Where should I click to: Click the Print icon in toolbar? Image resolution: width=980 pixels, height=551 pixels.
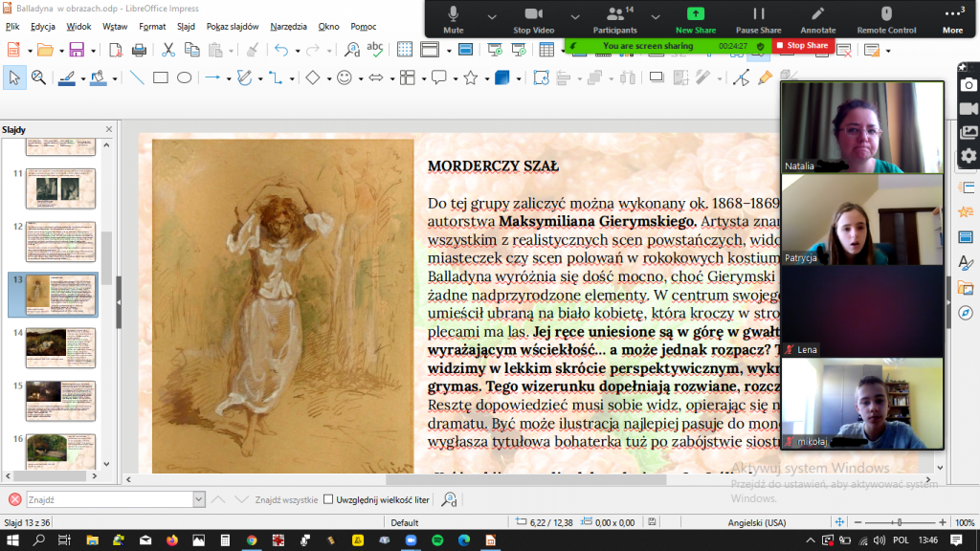click(139, 50)
